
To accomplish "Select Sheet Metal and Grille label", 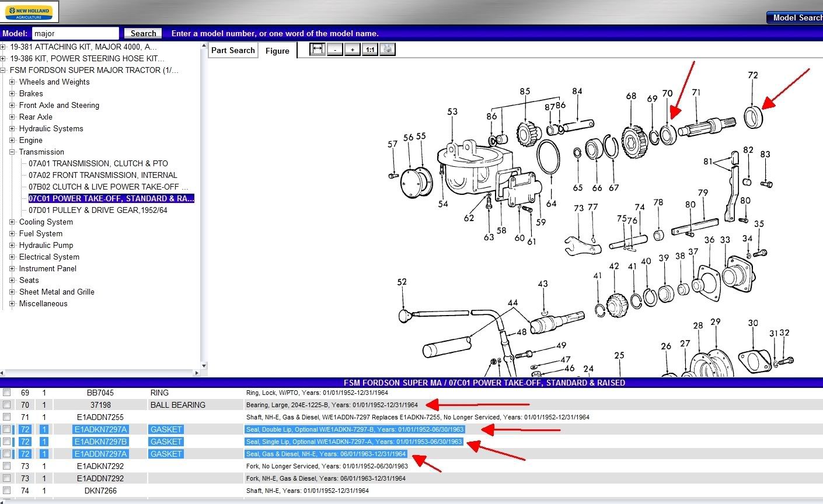I will (57, 292).
